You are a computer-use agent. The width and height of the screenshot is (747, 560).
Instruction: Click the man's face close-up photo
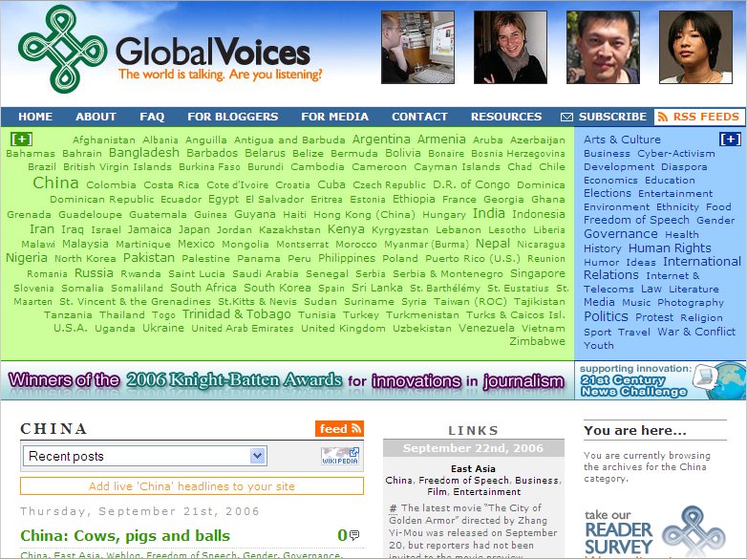point(603,47)
